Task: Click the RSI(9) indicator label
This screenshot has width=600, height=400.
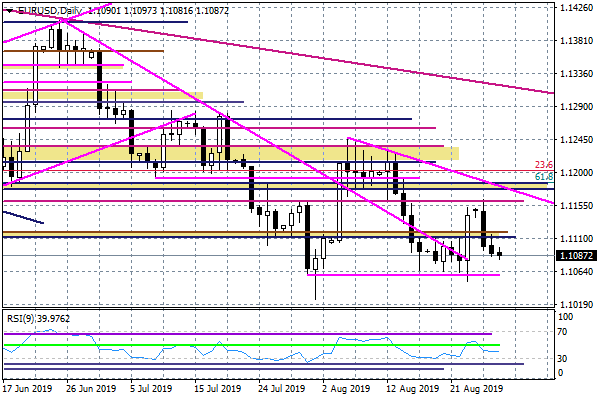Action: (x=21, y=319)
